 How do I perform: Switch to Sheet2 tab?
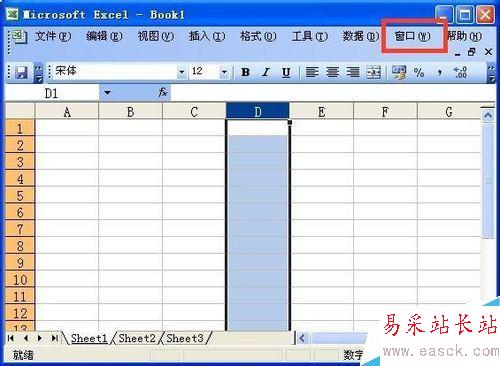(137, 338)
